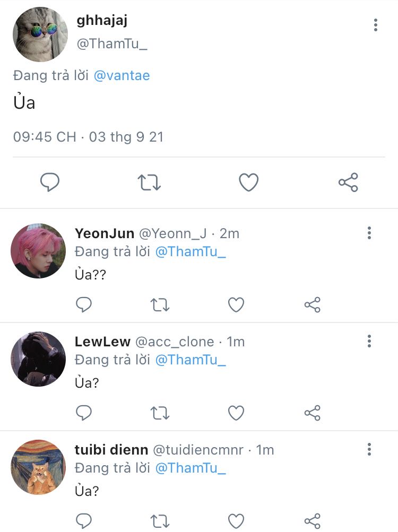Reply to YeonJun's tweet

click(x=83, y=304)
